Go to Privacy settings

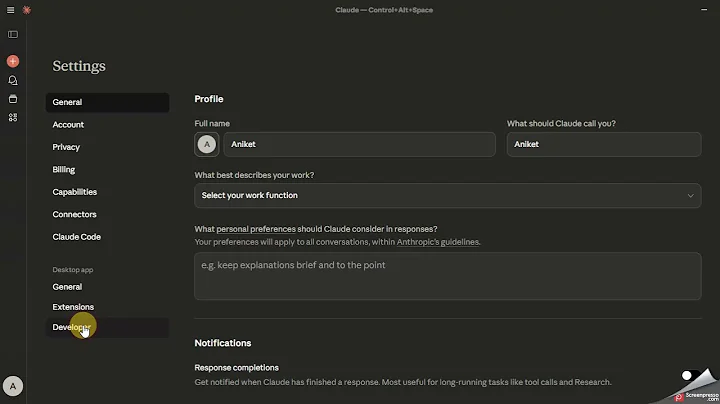[66, 147]
